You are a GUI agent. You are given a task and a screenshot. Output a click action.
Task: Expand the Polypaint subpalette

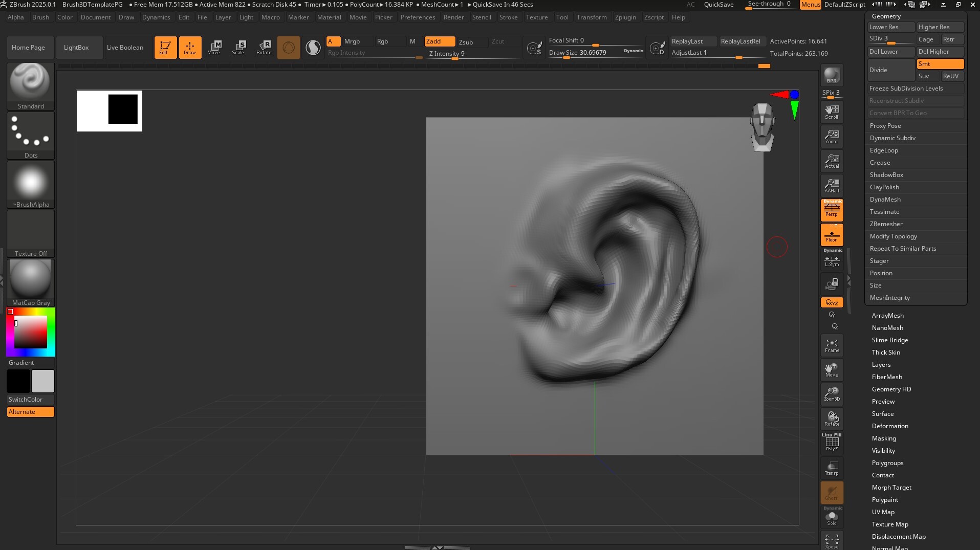885,499
